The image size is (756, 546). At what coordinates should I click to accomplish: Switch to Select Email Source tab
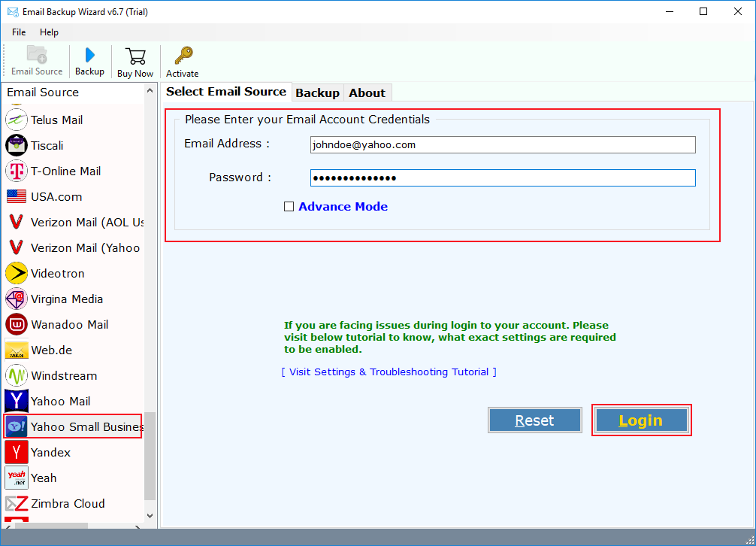pyautogui.click(x=226, y=92)
